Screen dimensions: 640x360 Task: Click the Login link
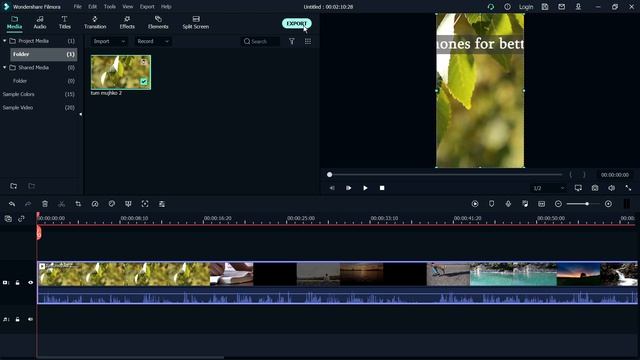point(526,7)
